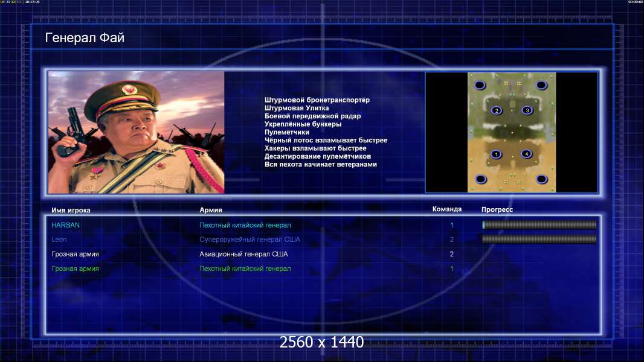This screenshot has height=362, width=644.
Task: Select the empty top-right minimap start slot
Action: (541, 85)
